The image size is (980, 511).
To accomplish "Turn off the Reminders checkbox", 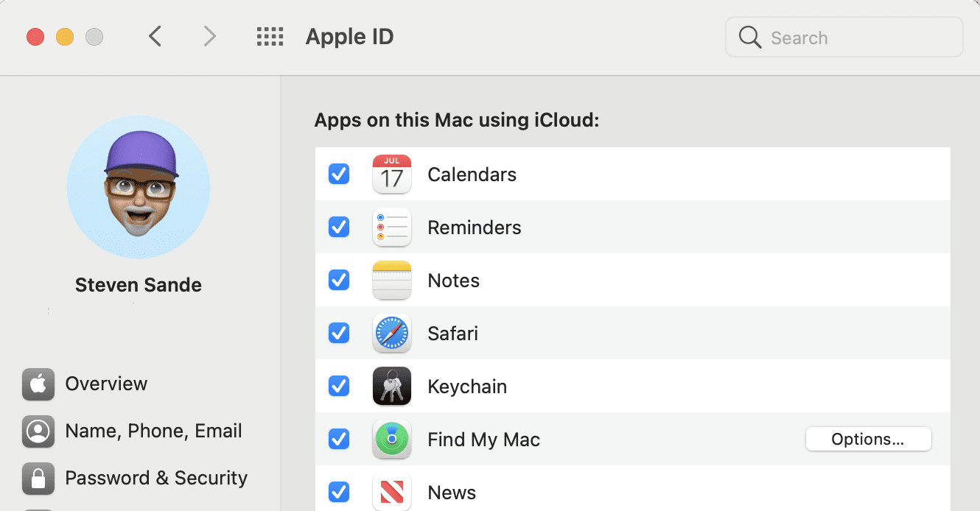I will point(339,228).
